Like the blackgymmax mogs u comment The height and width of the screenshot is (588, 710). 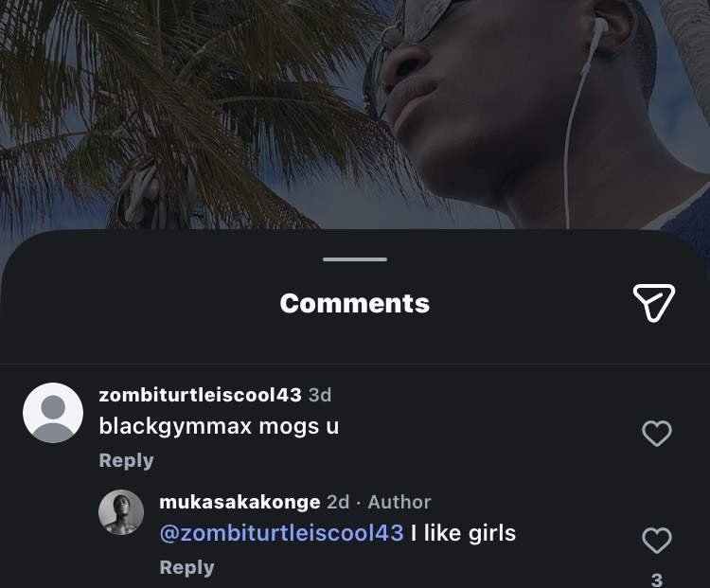coord(657,433)
